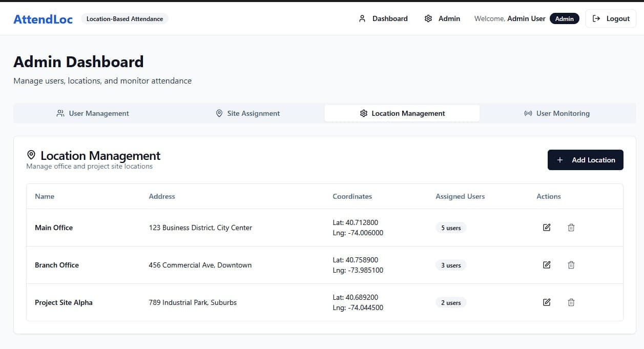Click the Logout button
Screen dimensions: 644x349
[x=611, y=18]
